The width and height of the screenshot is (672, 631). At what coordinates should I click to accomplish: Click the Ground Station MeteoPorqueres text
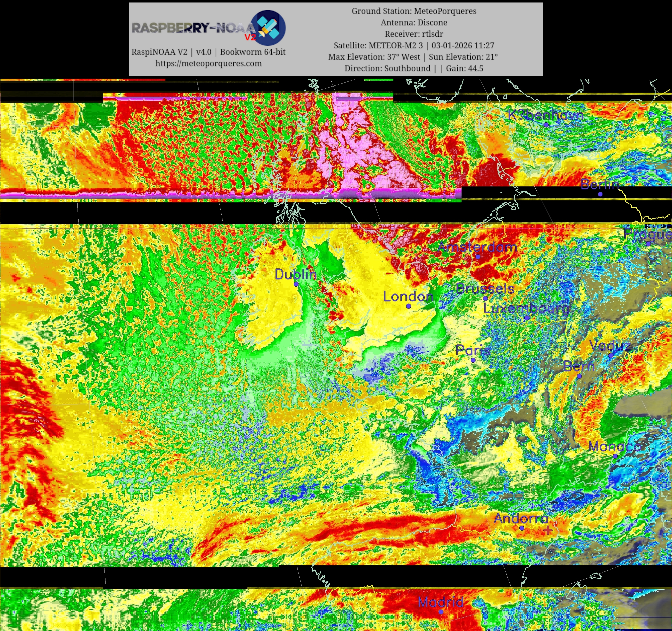pos(414,11)
